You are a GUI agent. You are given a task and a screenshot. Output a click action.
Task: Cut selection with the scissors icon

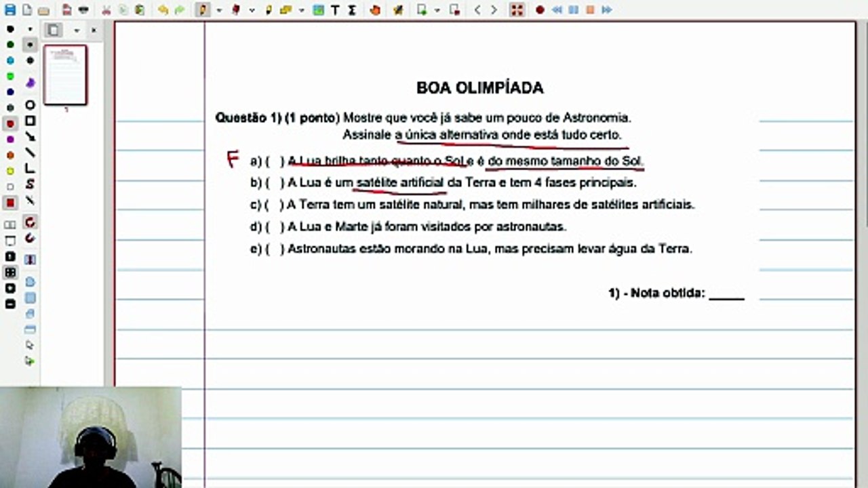(x=106, y=10)
